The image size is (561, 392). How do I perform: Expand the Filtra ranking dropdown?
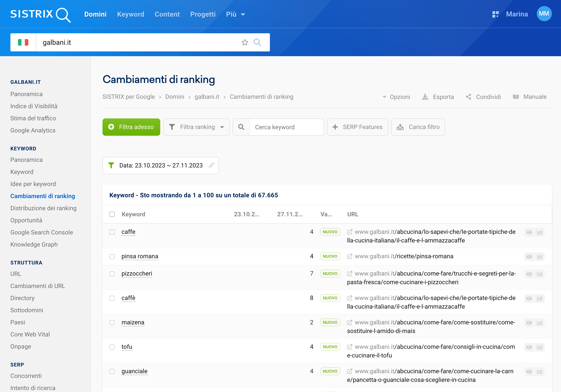coord(197,127)
